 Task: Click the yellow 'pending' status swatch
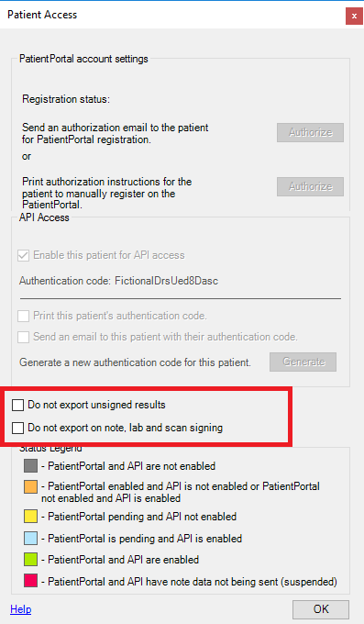30,516
